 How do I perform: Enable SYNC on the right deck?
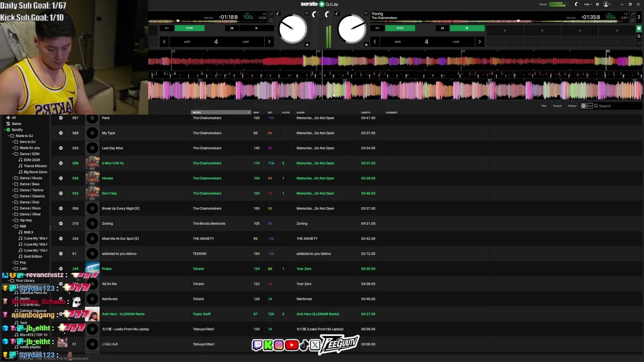click(400, 28)
